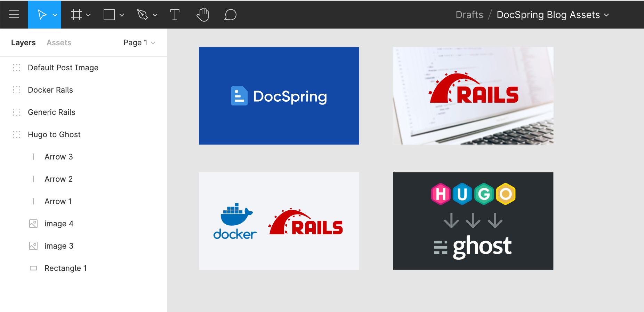Click line icon beside Arrow 2
Screen dimensions: 644x312
[x=33, y=179]
